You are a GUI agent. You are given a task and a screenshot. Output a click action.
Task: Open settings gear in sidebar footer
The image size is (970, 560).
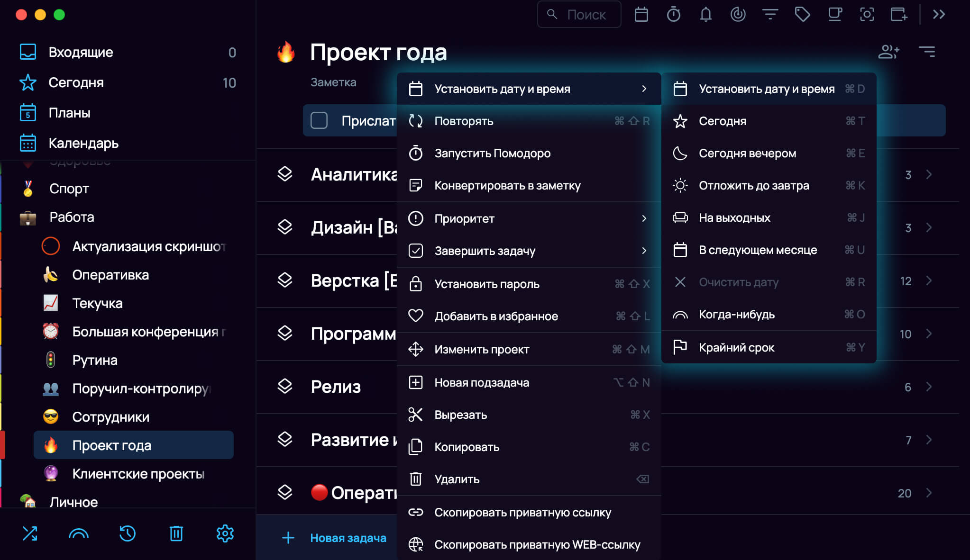(x=225, y=533)
